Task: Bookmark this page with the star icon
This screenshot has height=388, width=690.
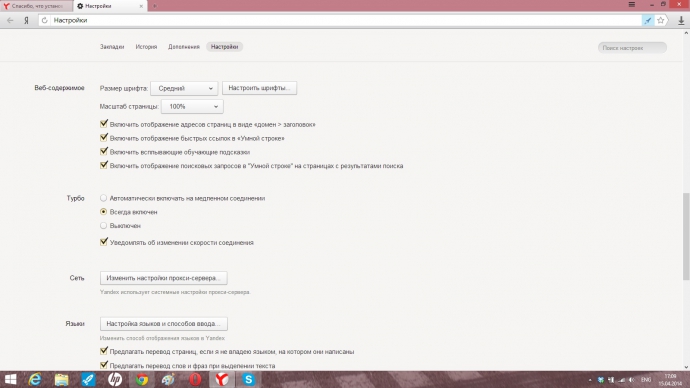Action: tap(661, 20)
